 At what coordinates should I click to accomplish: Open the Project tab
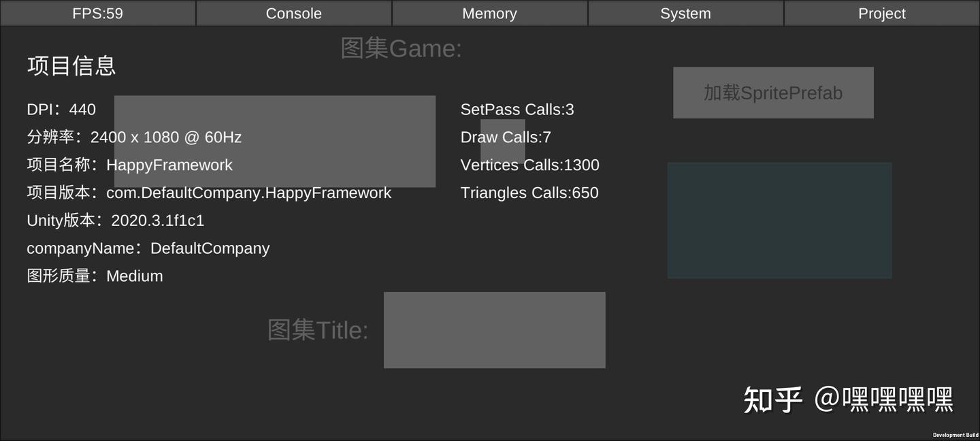[x=881, y=13]
